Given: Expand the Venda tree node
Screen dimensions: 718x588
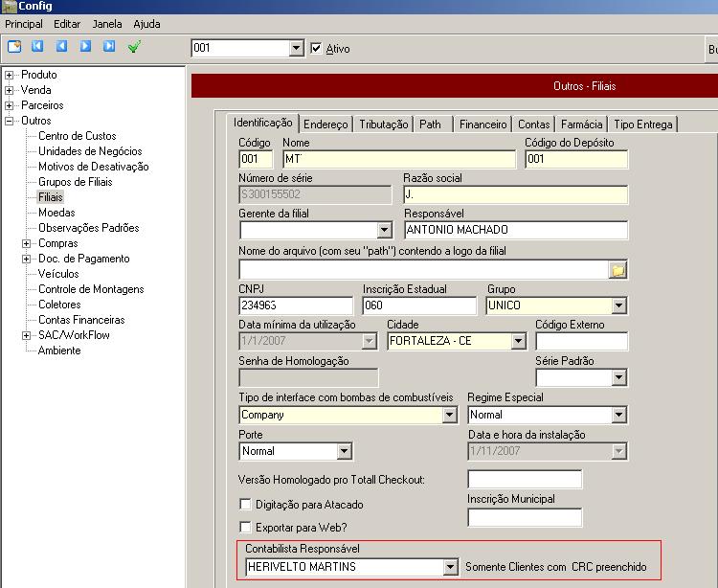Looking at the screenshot, I should 9,90.
